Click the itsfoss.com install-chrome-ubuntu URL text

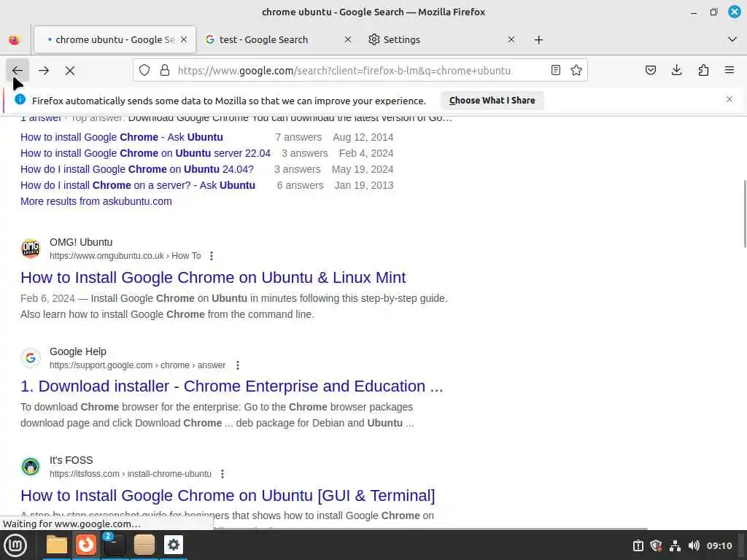coord(131,474)
